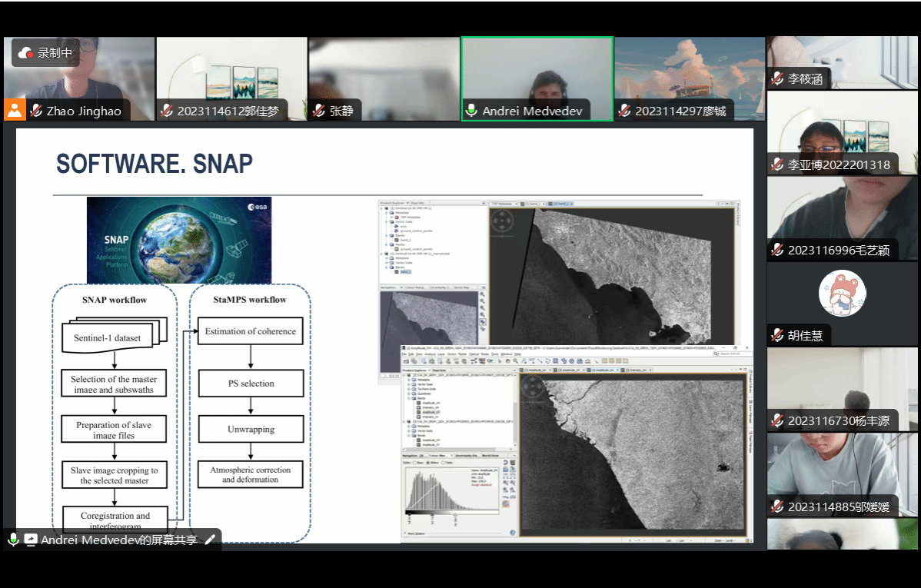The image size is (921, 588).
Task: Click the 2023114885邬媛媛 name label
Action: pos(838,507)
